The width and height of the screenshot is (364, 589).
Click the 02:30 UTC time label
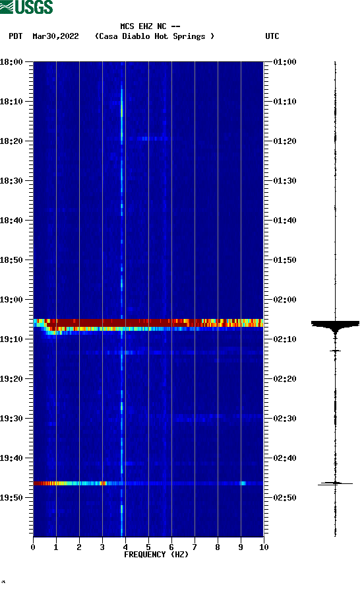click(x=285, y=419)
